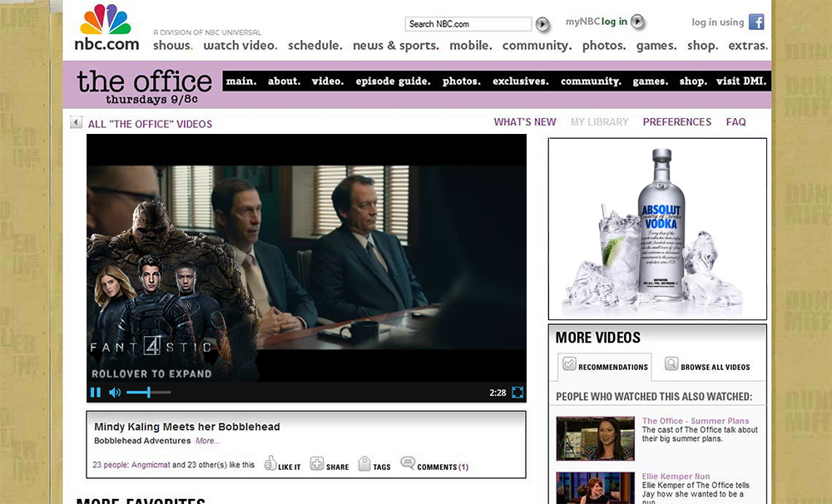The height and width of the screenshot is (504, 832).
Task: Click the Like It thumbs-up icon
Action: (270, 462)
